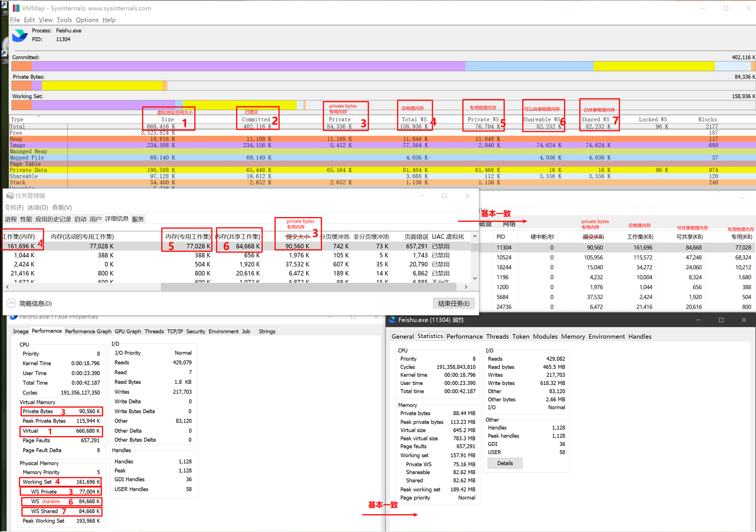The image size is (756, 532).
Task: Click the Private Bytes color bar in VMMap
Action: coord(383,86)
